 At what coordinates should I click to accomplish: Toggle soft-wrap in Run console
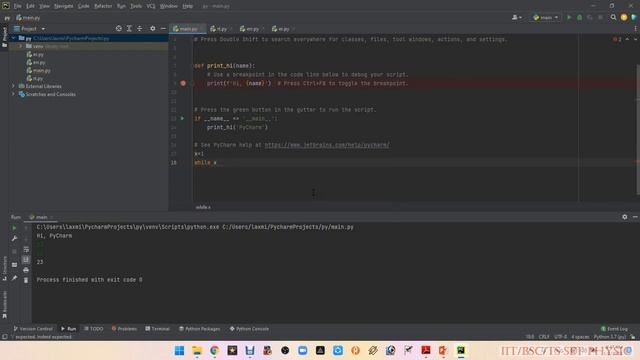click(26, 249)
